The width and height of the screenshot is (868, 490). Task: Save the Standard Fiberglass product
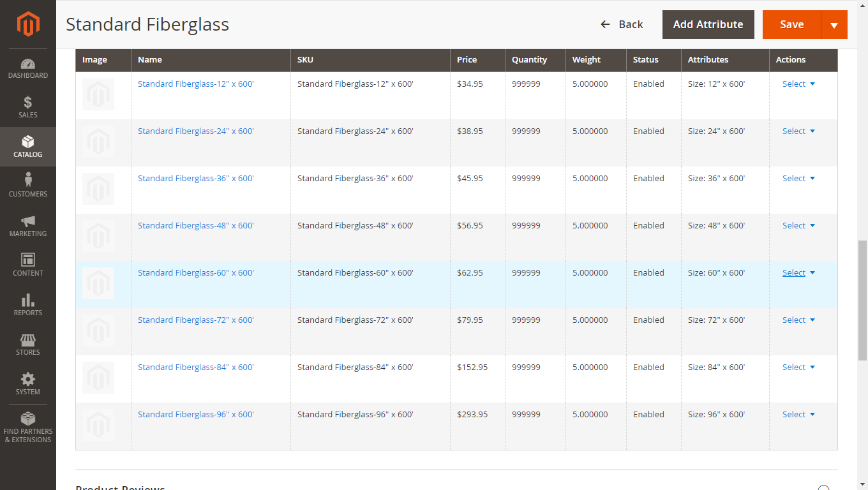791,24
